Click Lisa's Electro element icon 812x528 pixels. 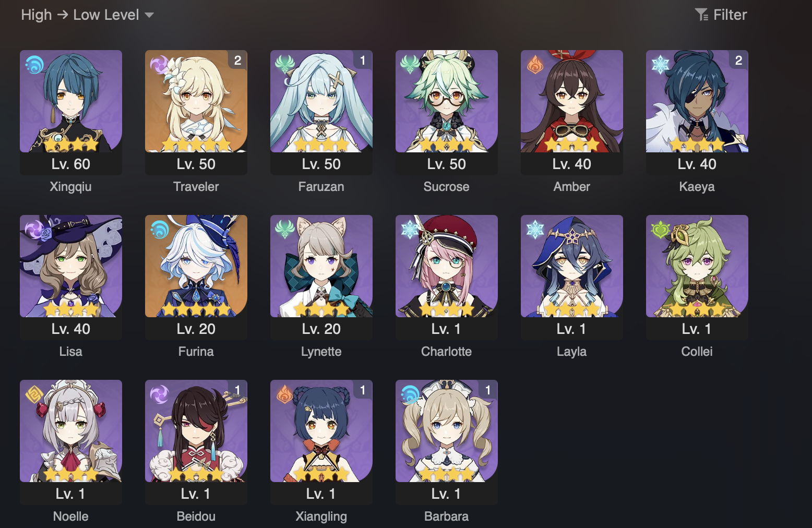[x=34, y=230]
